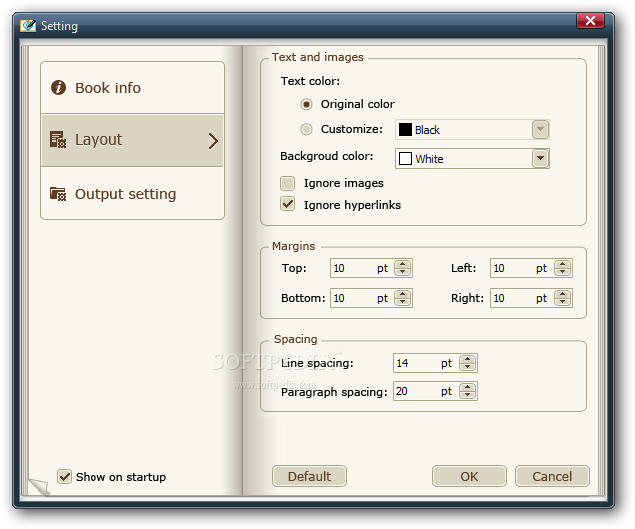Click the Cancel button
The height and width of the screenshot is (529, 635).
tap(552, 476)
